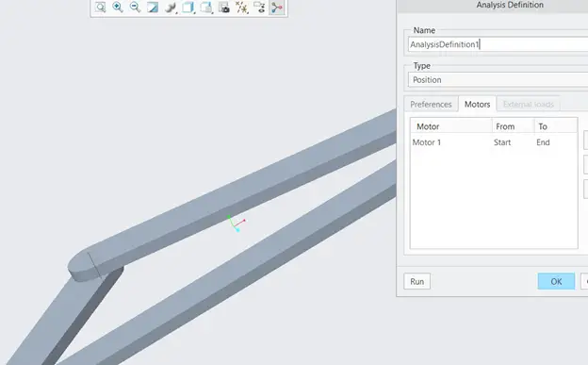Select the Zoom Out magnifier icon

pyautogui.click(x=135, y=8)
